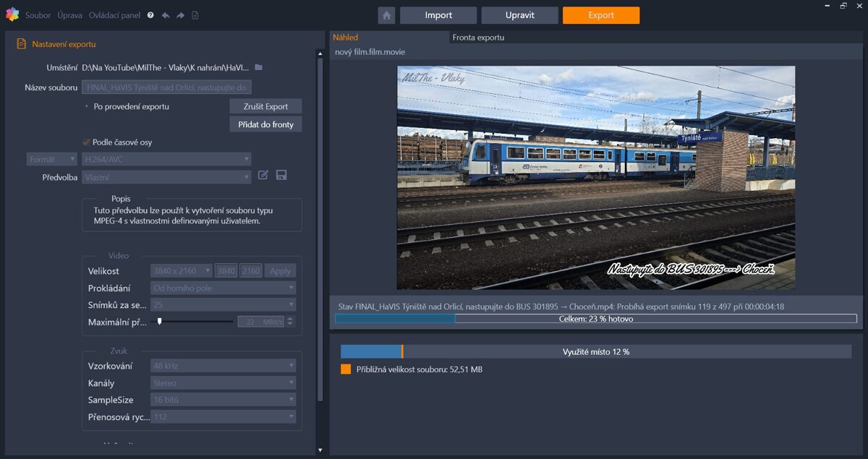Screen dimensions: 868x459
Task: Toggle the 'Podle časové osy' checkbox
Action: [x=85, y=142]
